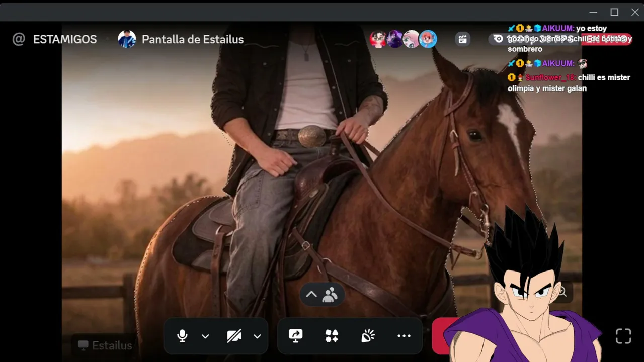Minimize the window
The image size is (644, 362).
point(593,12)
